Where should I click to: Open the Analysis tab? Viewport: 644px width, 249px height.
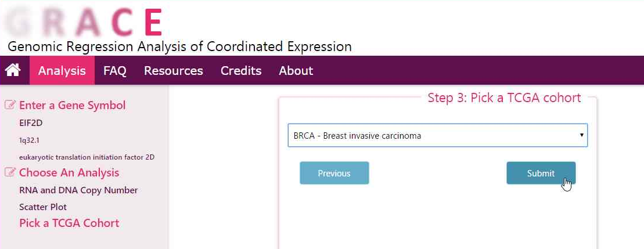pos(62,71)
